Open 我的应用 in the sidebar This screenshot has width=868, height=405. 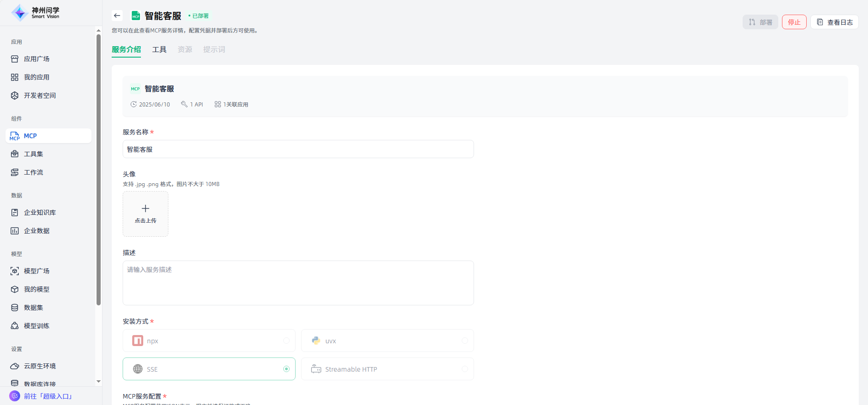click(37, 77)
